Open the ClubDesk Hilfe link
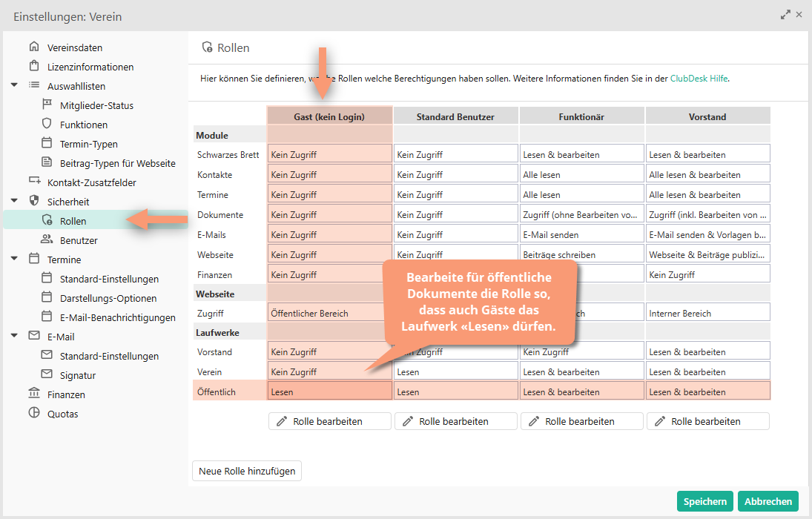Viewport: 812px width, 519px height. [x=699, y=79]
